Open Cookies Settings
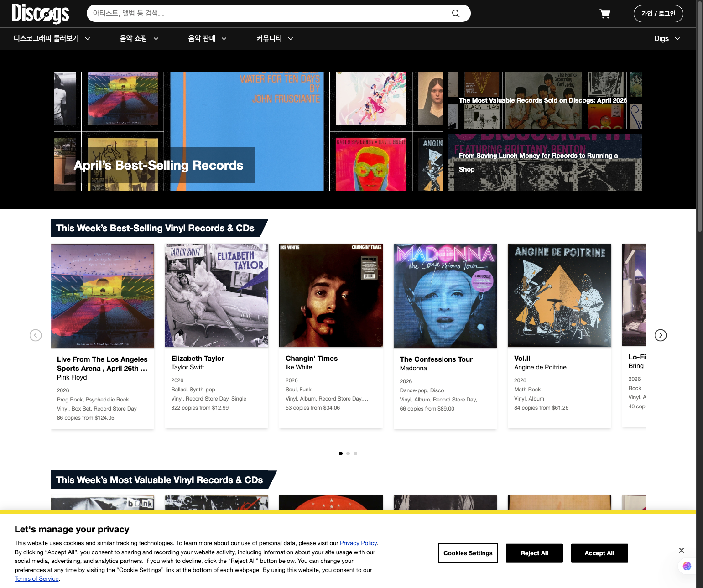Viewport: 703px width, 588px height. coord(468,553)
